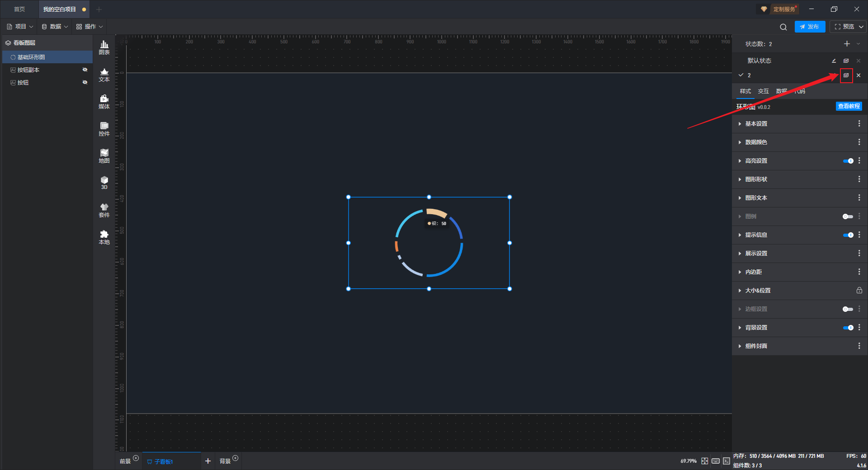Screen dimensions: 868x470
Task: Open the 3D components panel
Action: tap(104, 183)
